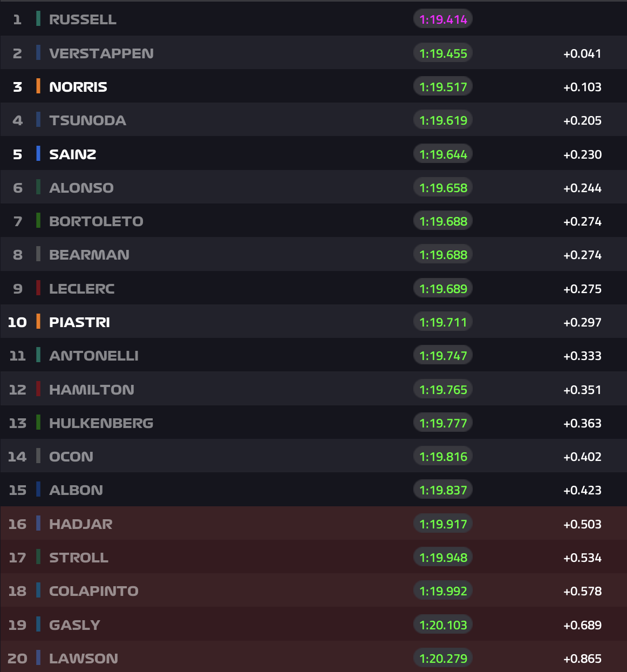
Task: Click BEARMAN's 1:19.688 lap time
Action: (x=443, y=255)
